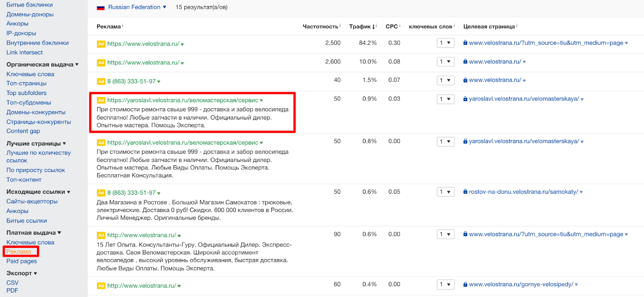Open target page www.velostrana.ru/gornye-velosipedy/
The image size is (644, 297).
tap(521, 284)
